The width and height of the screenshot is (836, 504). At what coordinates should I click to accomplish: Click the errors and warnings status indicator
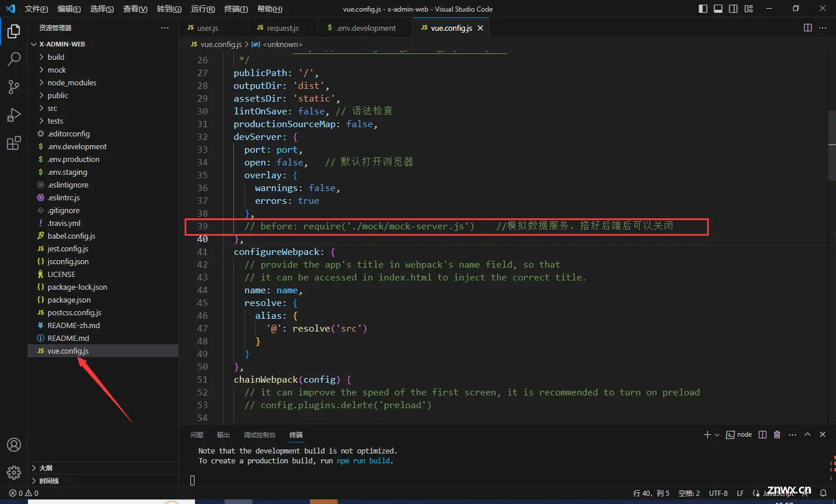pos(24,493)
